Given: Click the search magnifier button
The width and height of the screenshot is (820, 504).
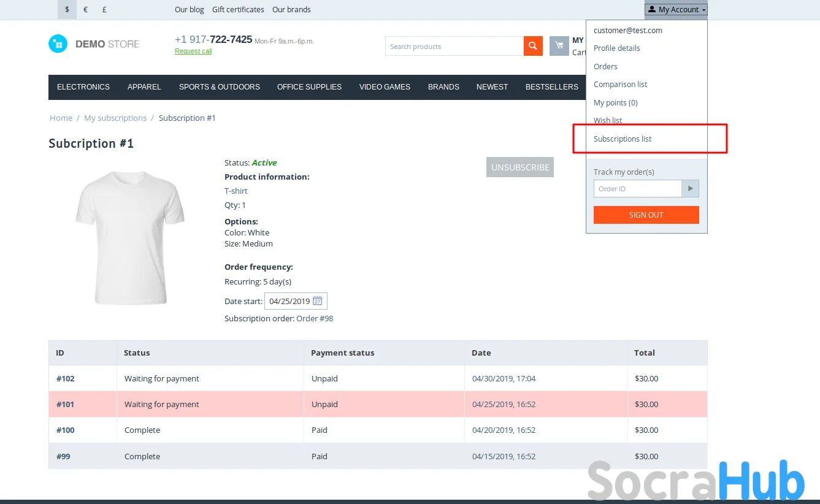Looking at the screenshot, I should click(533, 46).
